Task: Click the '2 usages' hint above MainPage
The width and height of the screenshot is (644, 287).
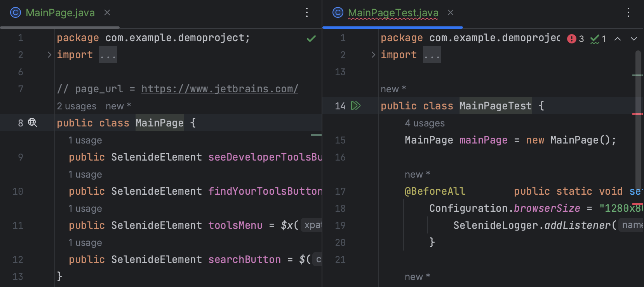Action: (x=77, y=106)
